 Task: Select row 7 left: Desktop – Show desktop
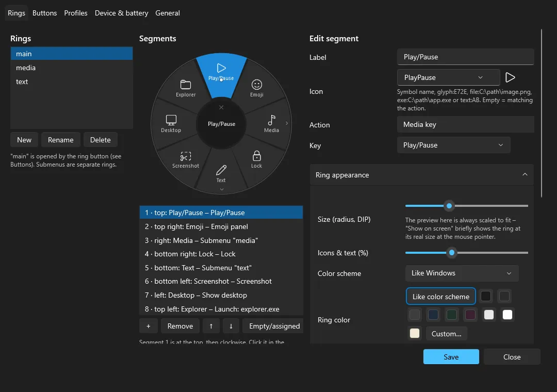(221, 295)
